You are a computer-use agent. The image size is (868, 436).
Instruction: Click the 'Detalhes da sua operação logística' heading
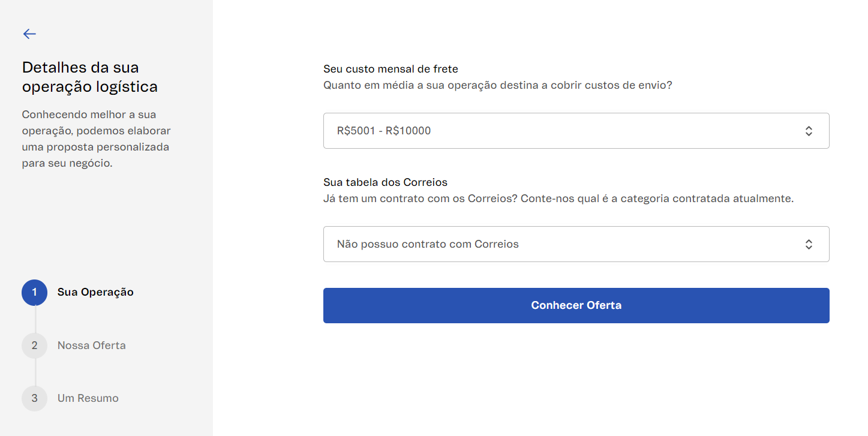tap(90, 77)
